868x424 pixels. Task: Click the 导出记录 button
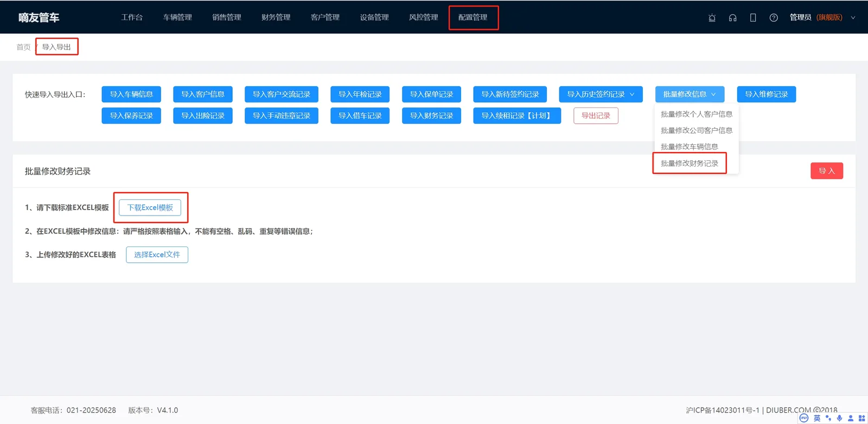[596, 116]
